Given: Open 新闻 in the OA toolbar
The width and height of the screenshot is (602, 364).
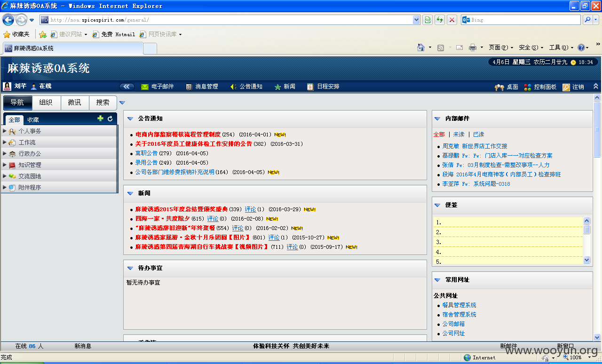Looking at the screenshot, I should 285,87.
